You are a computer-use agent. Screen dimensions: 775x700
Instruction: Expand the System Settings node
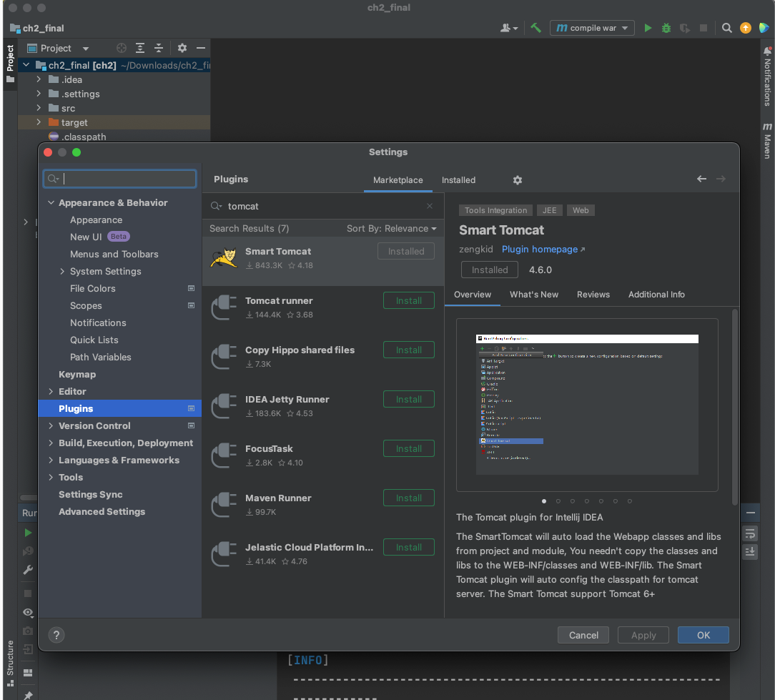[x=62, y=272]
